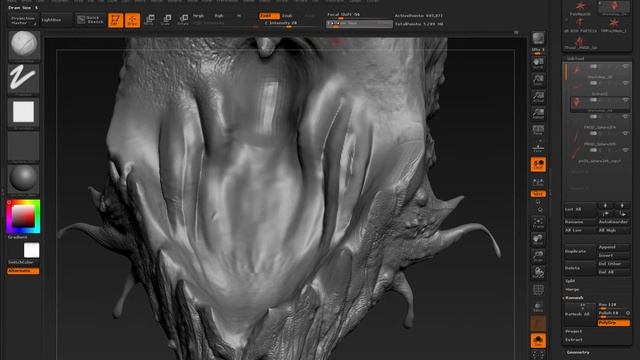Toggle the L.Sym symmetry icon
640x360 pixels.
[x=538, y=181]
